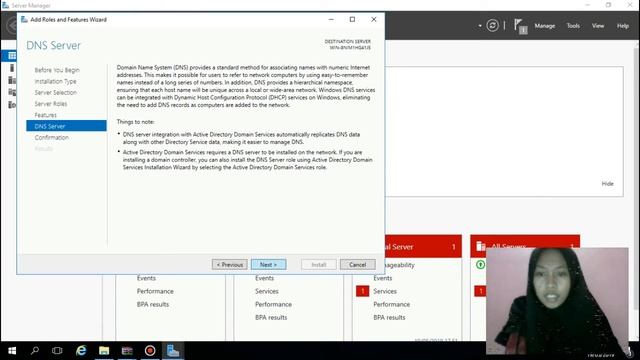The height and width of the screenshot is (360, 640).
Task: Select the Before You Begin wizard step
Action: coord(57,70)
